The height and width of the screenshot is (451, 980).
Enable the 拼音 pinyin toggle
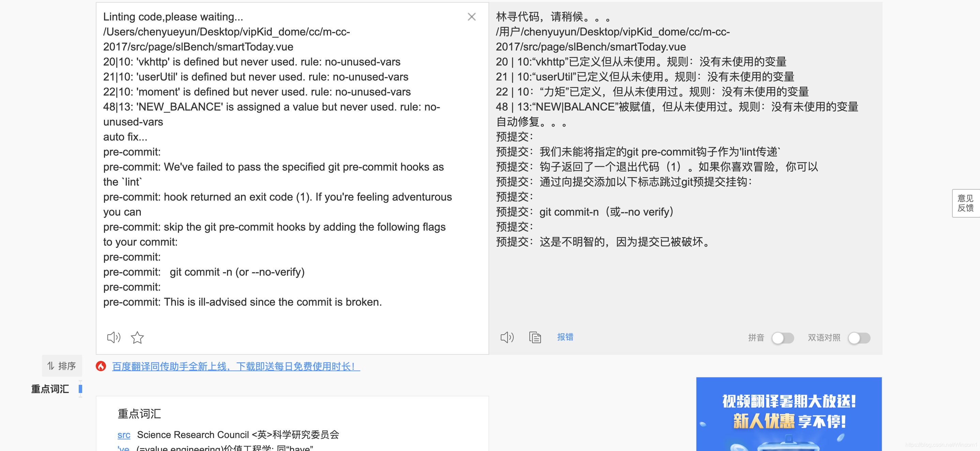point(782,338)
